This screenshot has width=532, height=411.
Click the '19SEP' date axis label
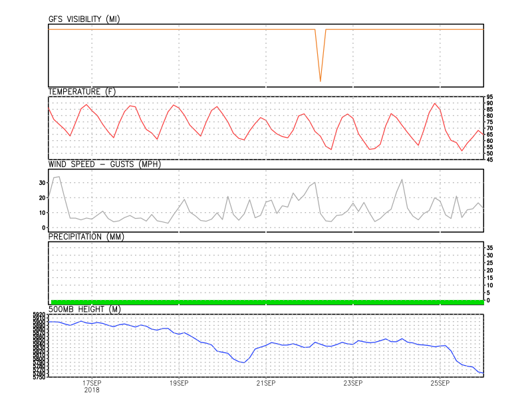(x=179, y=383)
